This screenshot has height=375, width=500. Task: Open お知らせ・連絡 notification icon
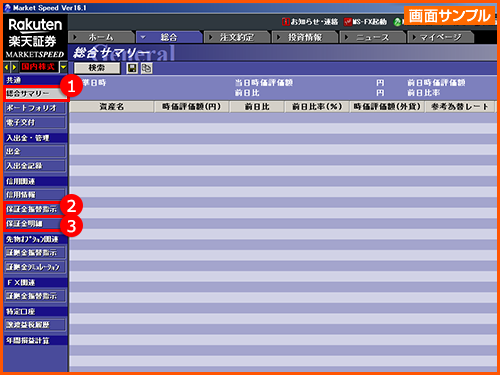(x=285, y=22)
